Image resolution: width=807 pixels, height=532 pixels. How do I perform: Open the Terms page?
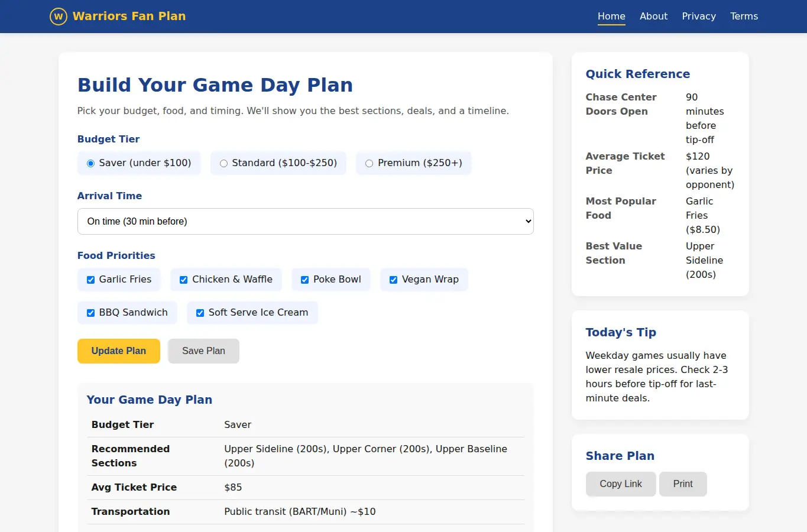tap(744, 17)
